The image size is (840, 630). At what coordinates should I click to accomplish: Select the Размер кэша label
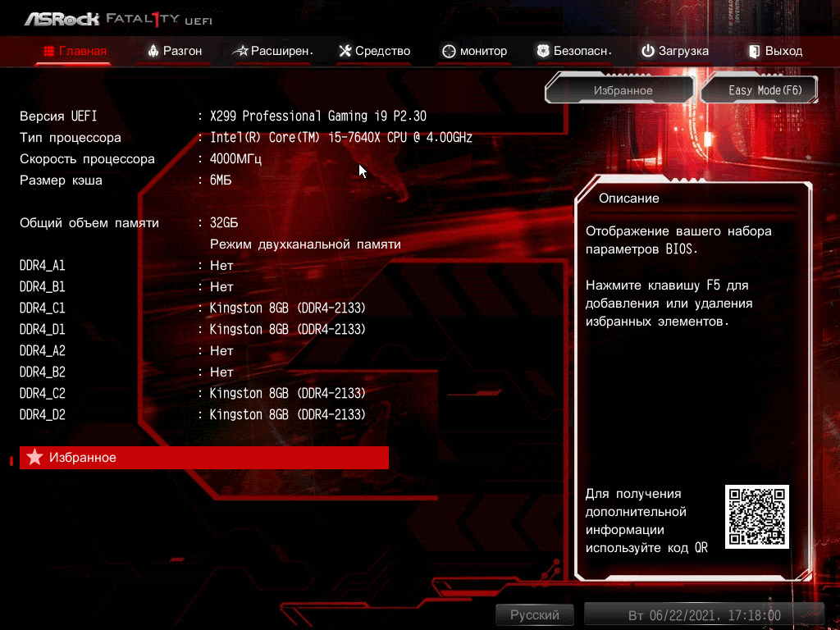pyautogui.click(x=61, y=180)
